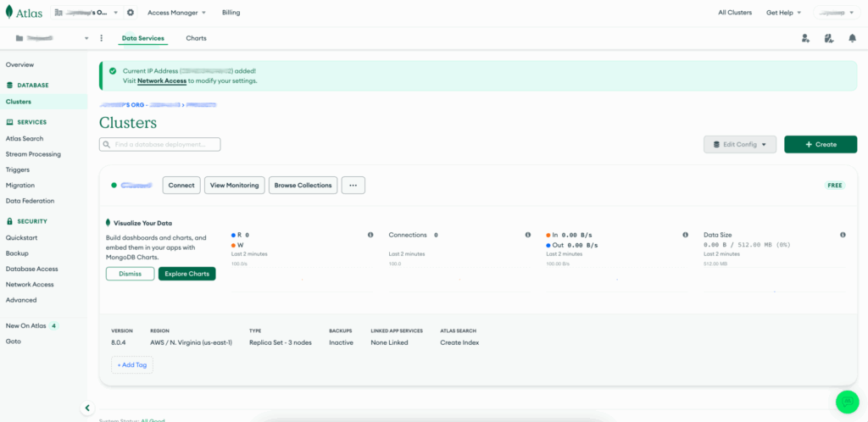Click the Inactive backups value

point(341,342)
